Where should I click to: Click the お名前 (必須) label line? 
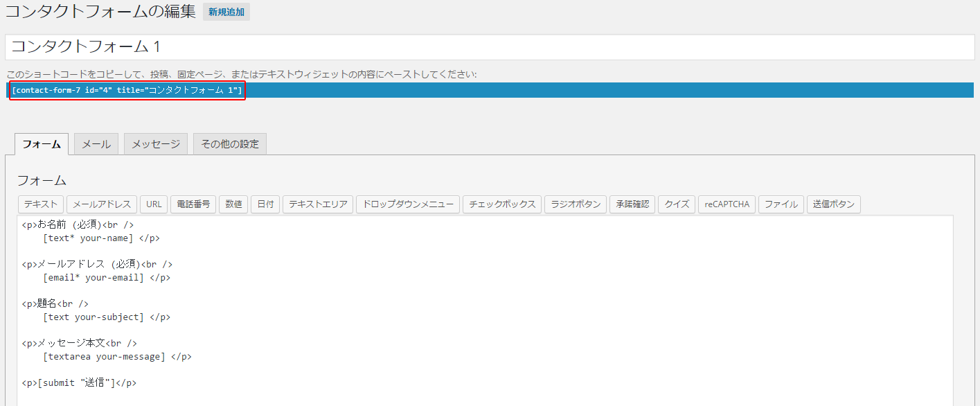(x=78, y=224)
